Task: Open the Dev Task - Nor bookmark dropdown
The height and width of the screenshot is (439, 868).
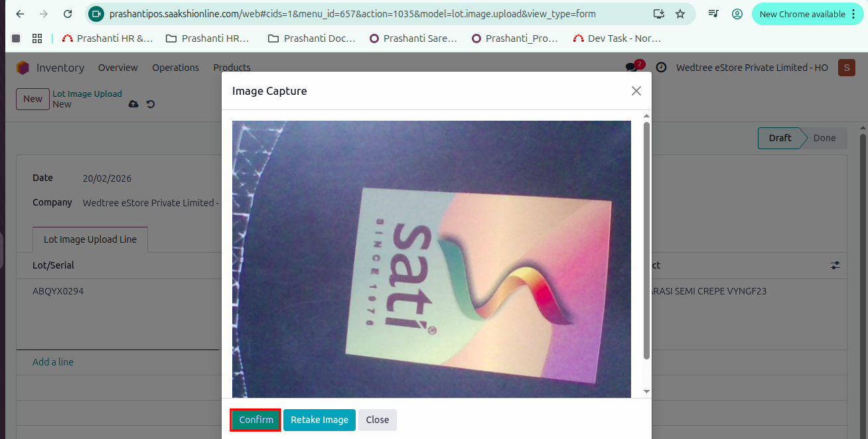Action: coord(617,38)
